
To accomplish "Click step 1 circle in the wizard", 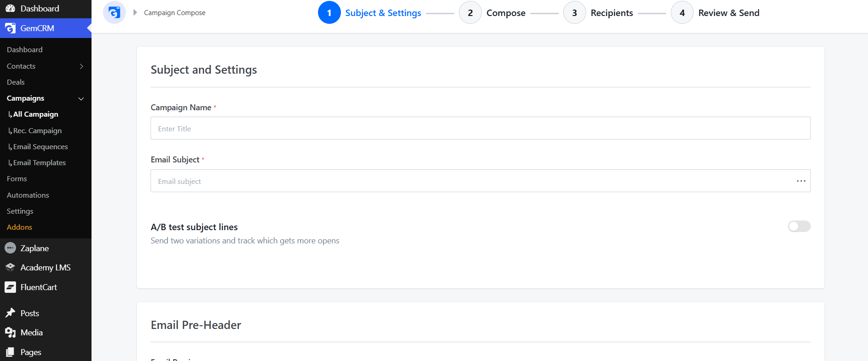I will (x=329, y=13).
